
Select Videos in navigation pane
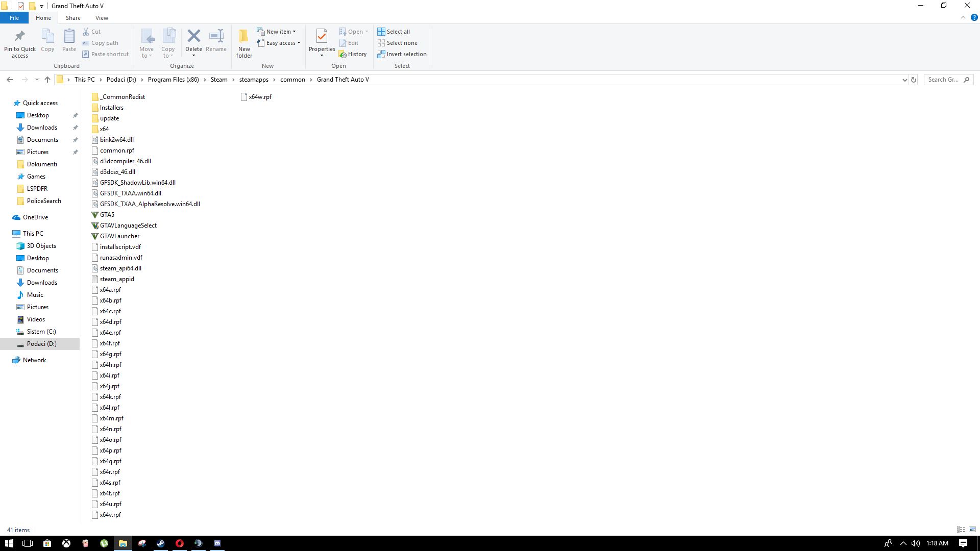click(x=36, y=319)
